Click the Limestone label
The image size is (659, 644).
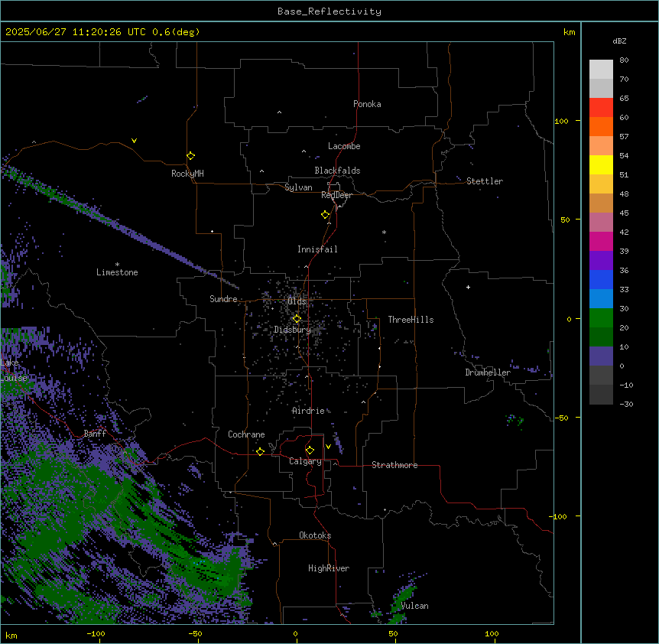coord(117,272)
